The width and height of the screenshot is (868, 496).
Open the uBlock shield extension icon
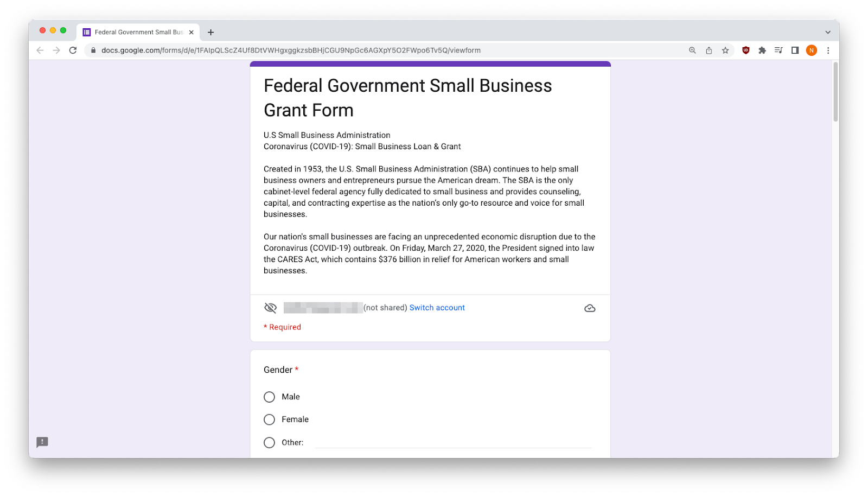(x=746, y=50)
